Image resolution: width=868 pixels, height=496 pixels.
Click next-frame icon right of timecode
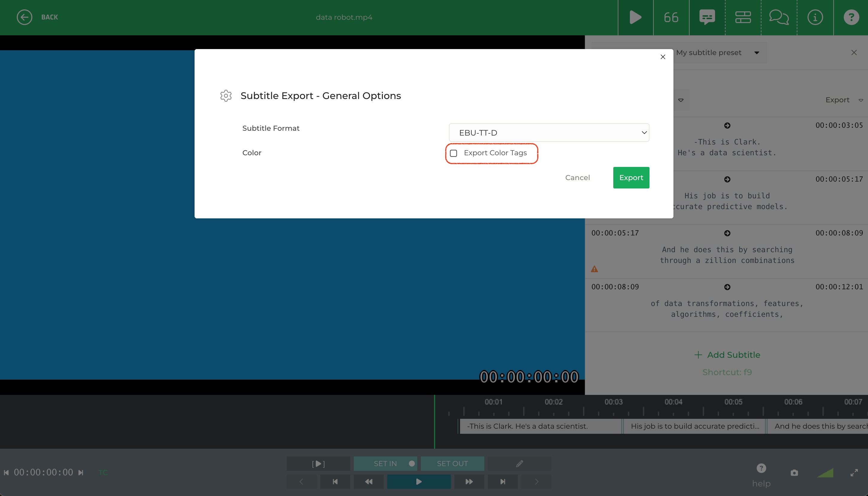point(81,472)
